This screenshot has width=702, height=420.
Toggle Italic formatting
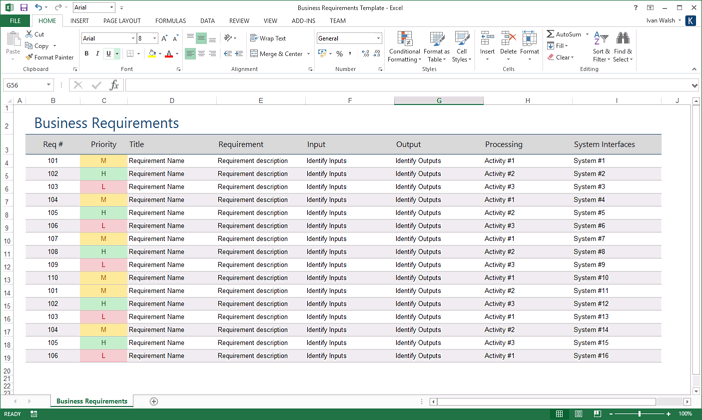coord(98,54)
